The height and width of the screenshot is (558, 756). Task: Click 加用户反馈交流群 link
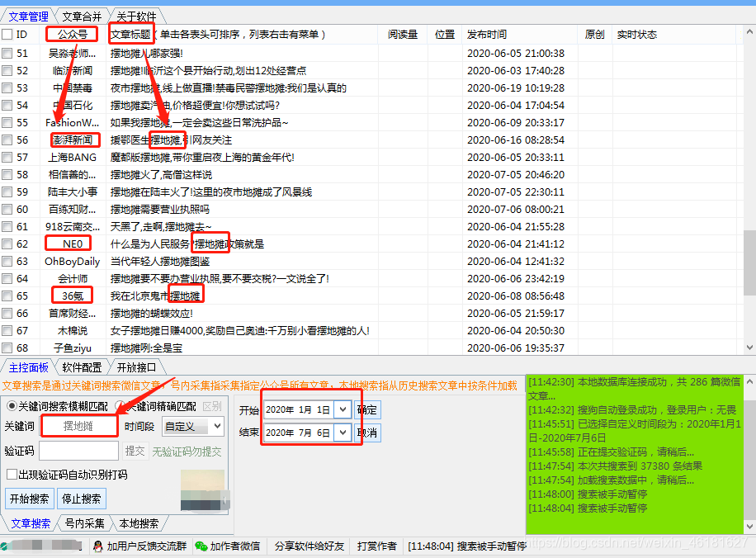pyautogui.click(x=147, y=546)
